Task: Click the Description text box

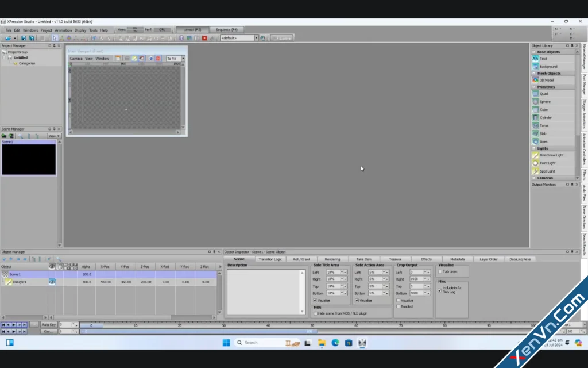Action: coord(266,292)
